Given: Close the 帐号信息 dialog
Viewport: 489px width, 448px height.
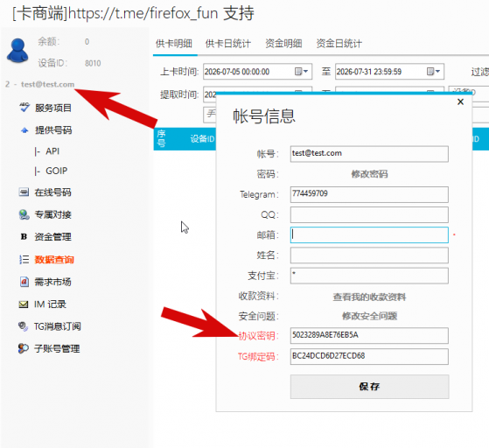Looking at the screenshot, I should pos(460,101).
